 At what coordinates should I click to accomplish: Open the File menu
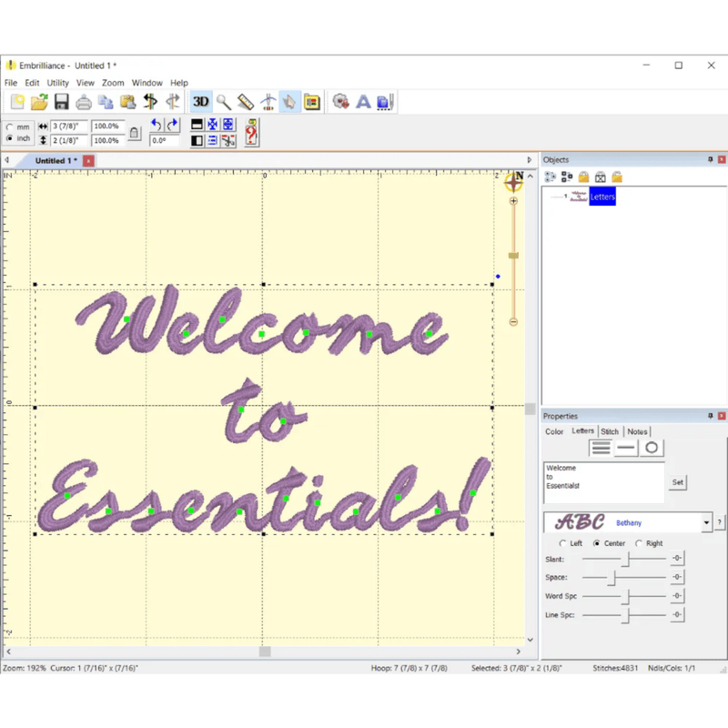coord(11,83)
